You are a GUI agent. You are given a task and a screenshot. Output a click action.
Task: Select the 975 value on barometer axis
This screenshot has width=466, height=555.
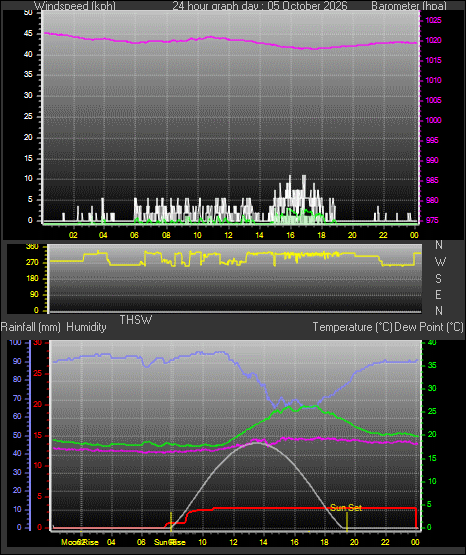point(432,221)
